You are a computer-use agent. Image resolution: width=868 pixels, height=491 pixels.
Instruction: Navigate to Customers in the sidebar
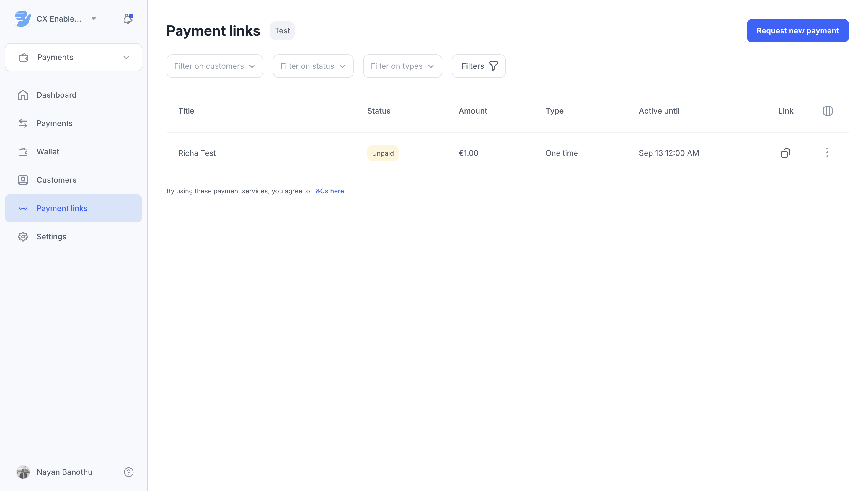coord(56,180)
